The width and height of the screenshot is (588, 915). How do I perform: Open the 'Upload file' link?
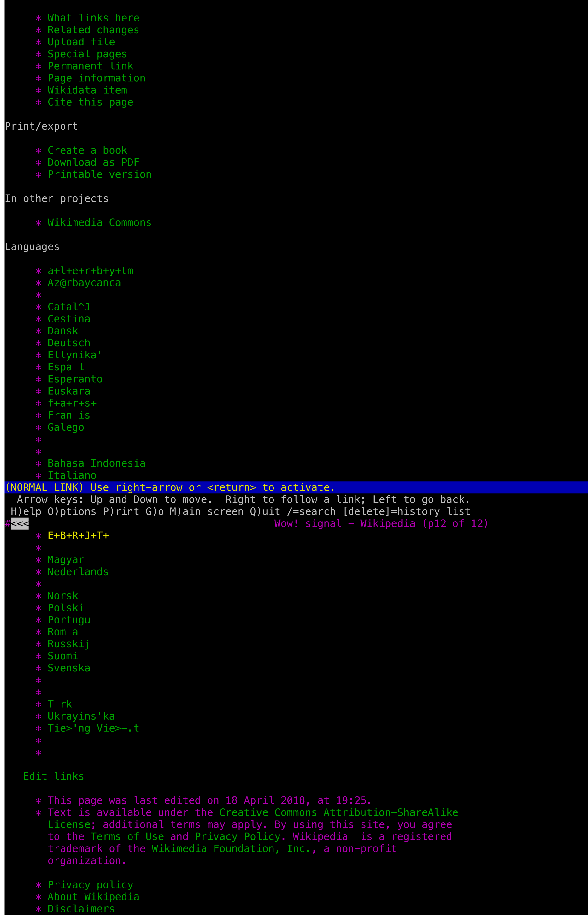point(81,42)
